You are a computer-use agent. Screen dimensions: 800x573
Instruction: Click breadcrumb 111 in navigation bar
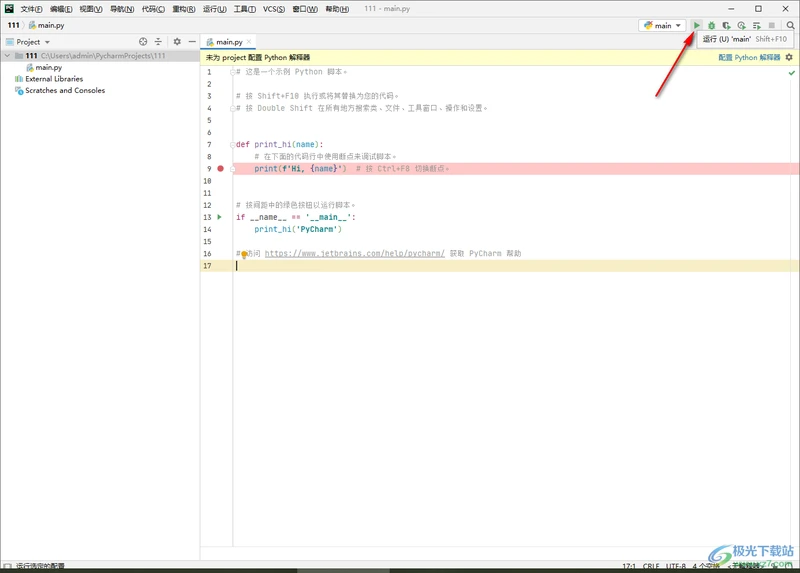click(x=13, y=25)
